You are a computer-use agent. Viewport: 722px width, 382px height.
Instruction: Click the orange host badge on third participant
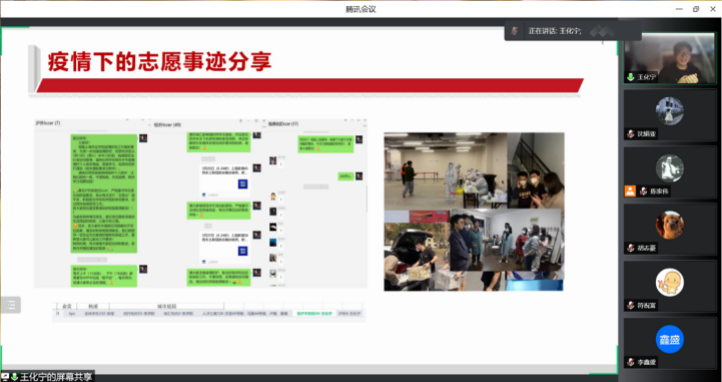click(x=630, y=191)
